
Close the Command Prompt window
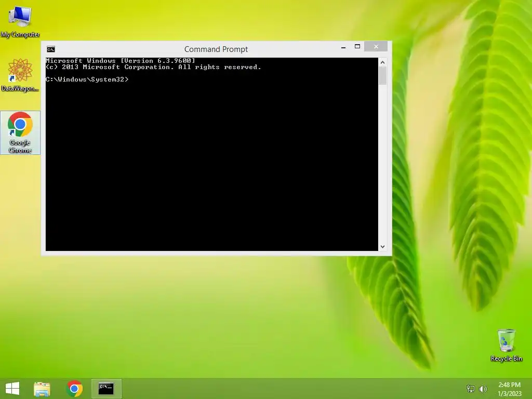(x=376, y=46)
